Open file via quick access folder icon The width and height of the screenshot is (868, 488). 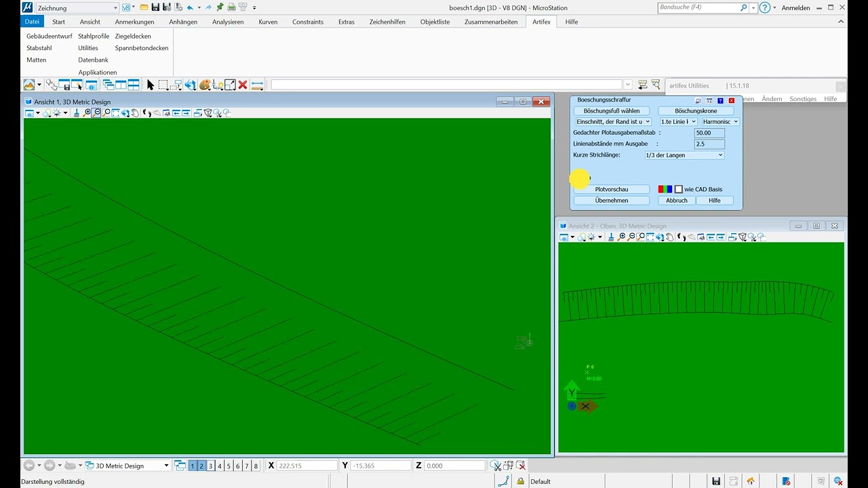tap(143, 7)
